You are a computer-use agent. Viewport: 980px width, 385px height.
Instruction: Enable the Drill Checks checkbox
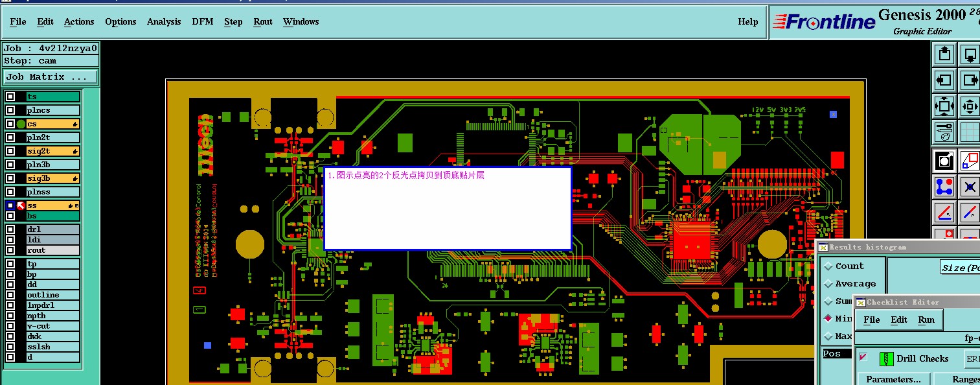863,357
